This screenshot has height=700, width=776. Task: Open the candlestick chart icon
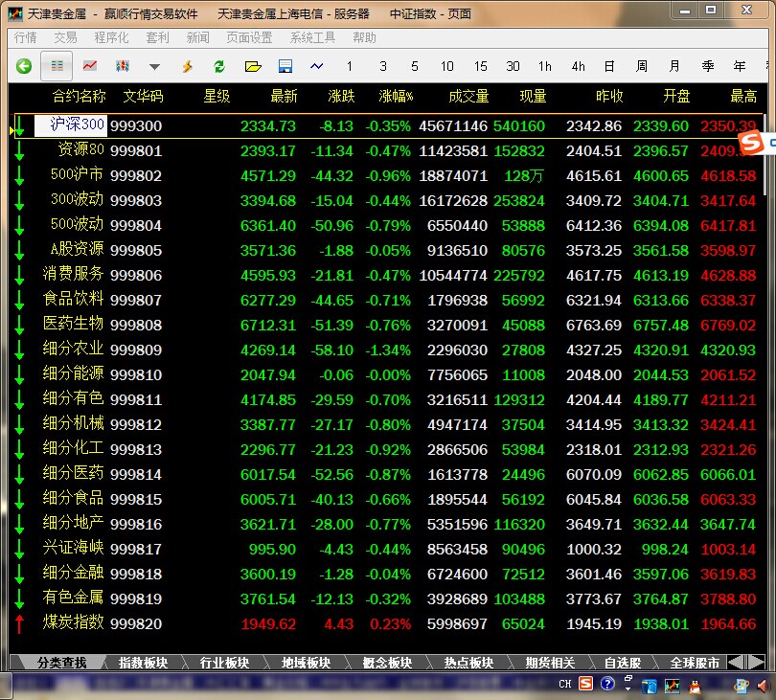pos(123,66)
